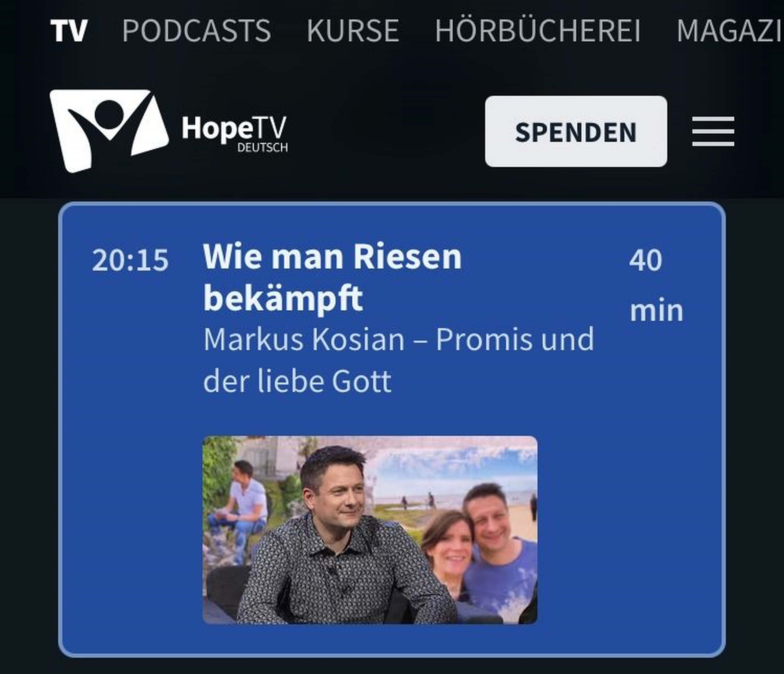Open the KURSE tab
The height and width of the screenshot is (674, 784).
click(353, 31)
